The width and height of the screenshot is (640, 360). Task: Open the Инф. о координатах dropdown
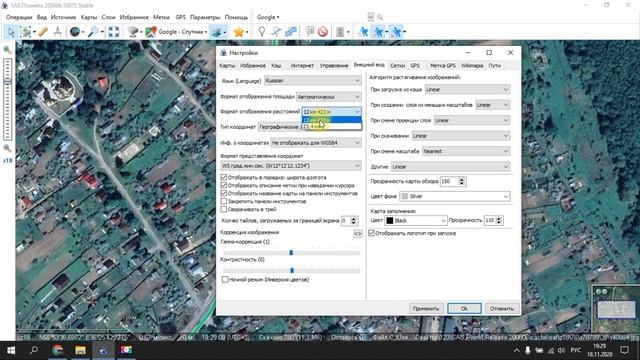pyautogui.click(x=316, y=143)
